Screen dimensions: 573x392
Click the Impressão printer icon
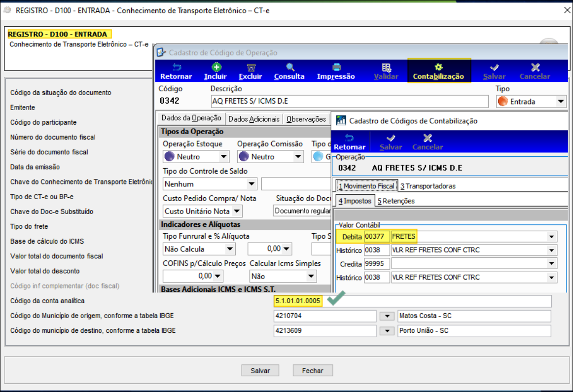tap(336, 71)
